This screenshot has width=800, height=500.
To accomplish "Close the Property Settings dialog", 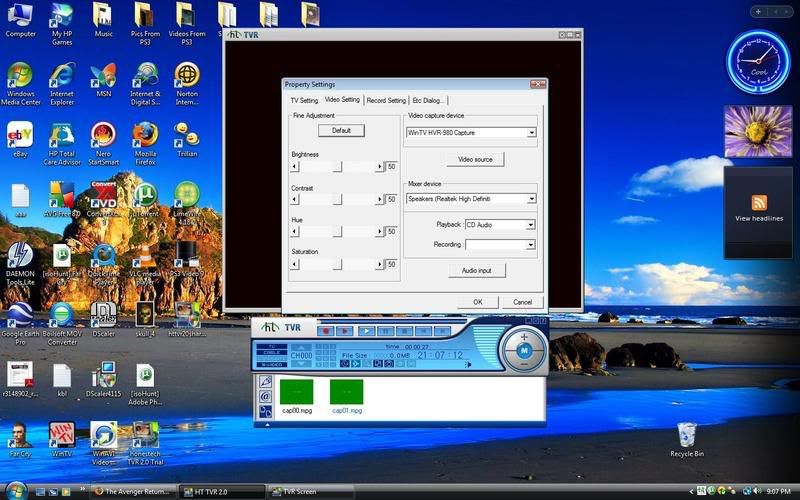I will tap(538, 84).
